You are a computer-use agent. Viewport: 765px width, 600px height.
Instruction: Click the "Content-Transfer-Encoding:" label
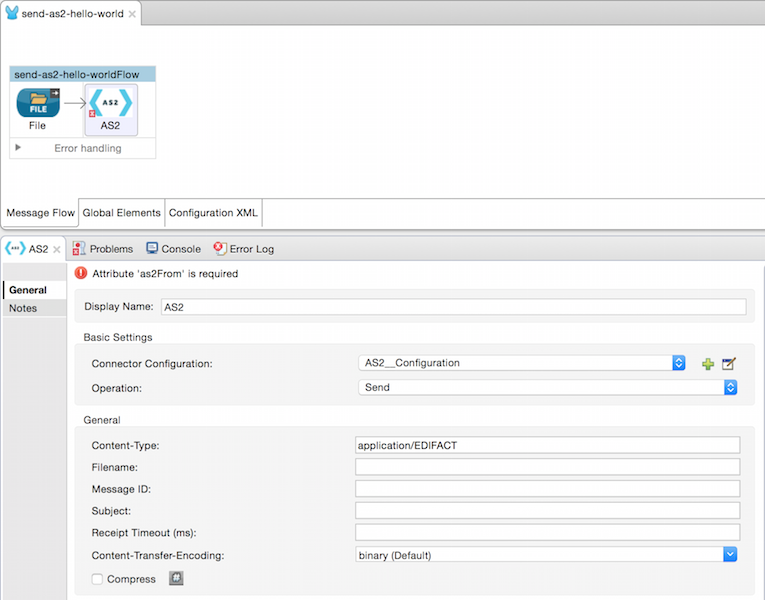[158, 555]
